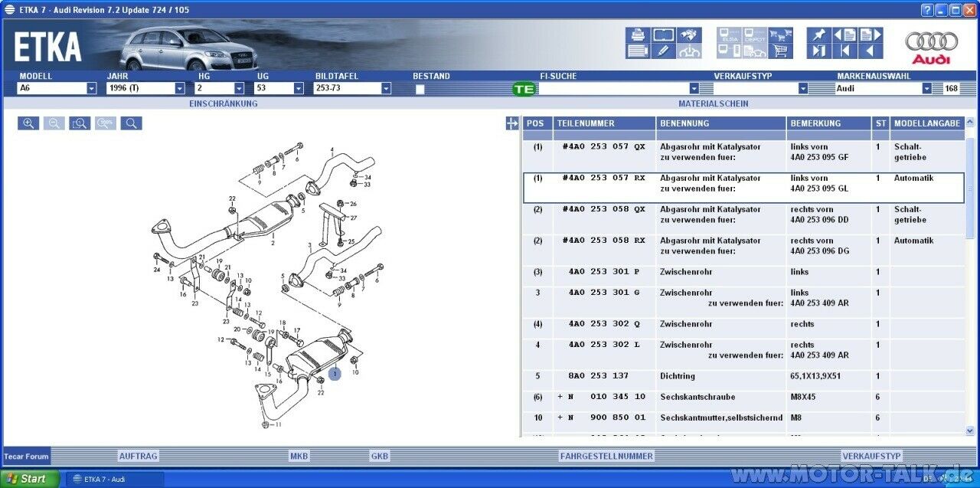Open the BILDTAFEL dropdown showing 253-73
980x488 pixels.
pyautogui.click(x=386, y=89)
